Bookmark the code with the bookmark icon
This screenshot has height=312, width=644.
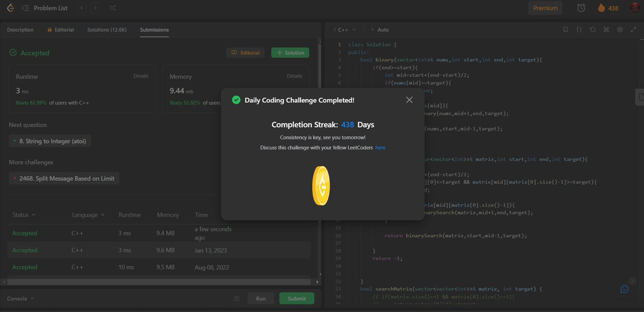pyautogui.click(x=566, y=30)
